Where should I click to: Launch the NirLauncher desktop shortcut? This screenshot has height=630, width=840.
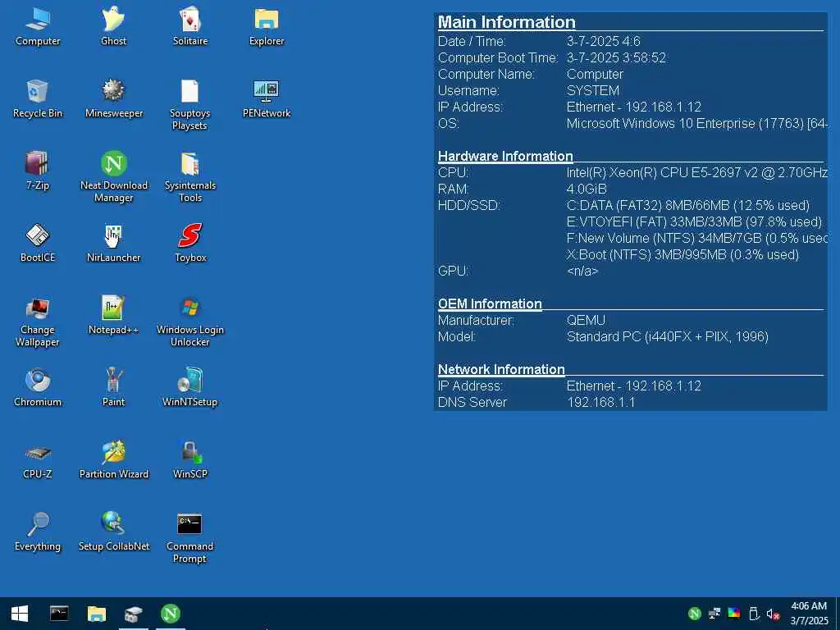pyautogui.click(x=113, y=244)
